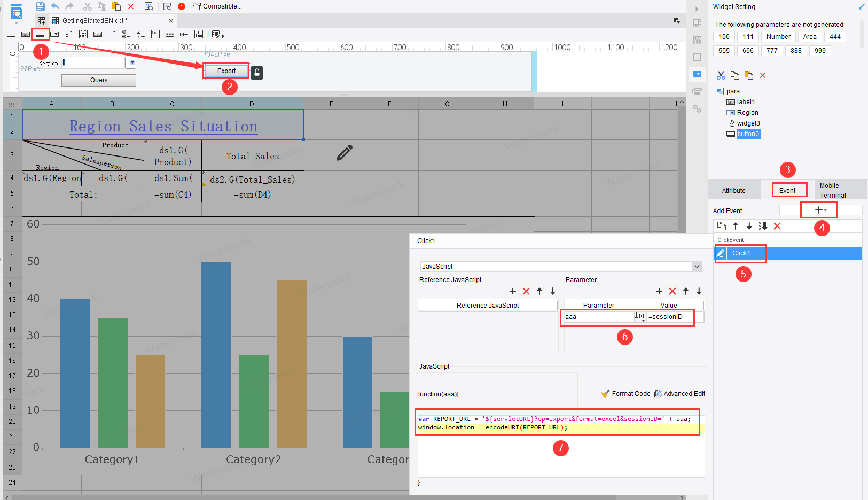Select the checkbox group widget tool
Image resolution: width=868 pixels, height=500 pixels.
pos(140,34)
